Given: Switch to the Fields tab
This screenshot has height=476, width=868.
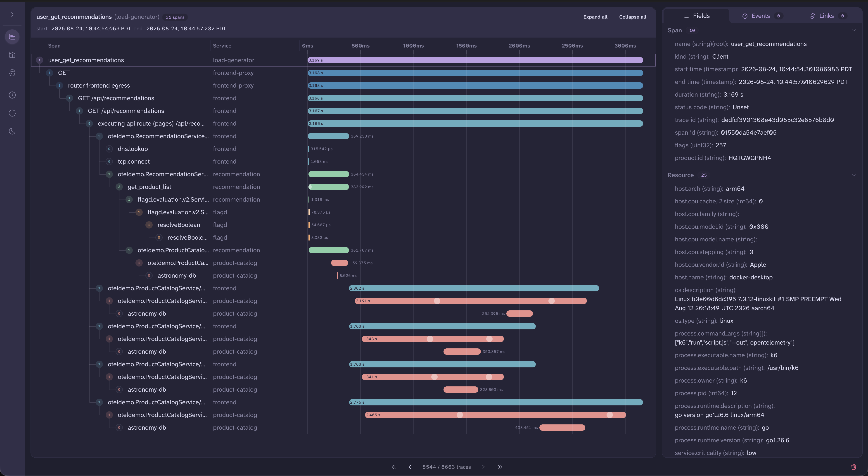Looking at the screenshot, I should click(x=697, y=16).
